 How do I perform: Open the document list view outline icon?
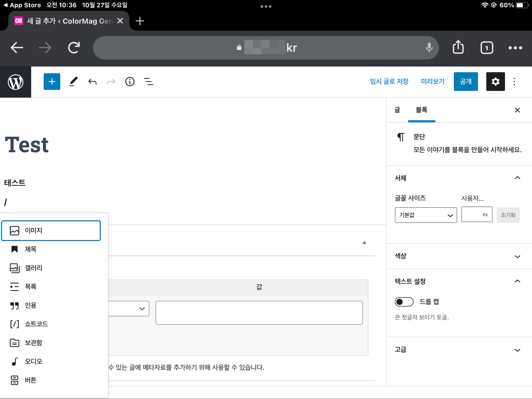point(149,81)
